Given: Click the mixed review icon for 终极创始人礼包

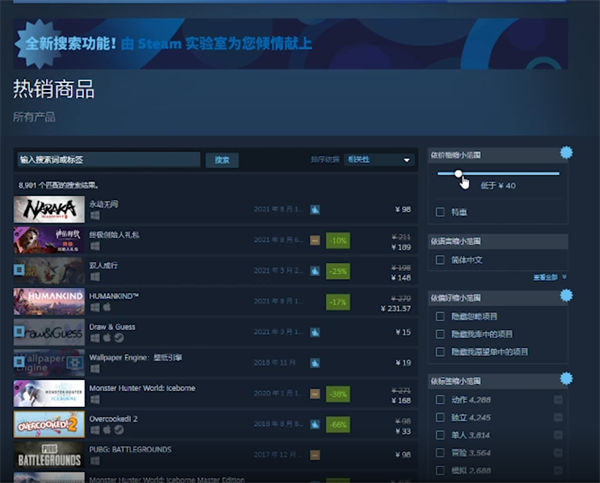Looking at the screenshot, I should (x=315, y=240).
